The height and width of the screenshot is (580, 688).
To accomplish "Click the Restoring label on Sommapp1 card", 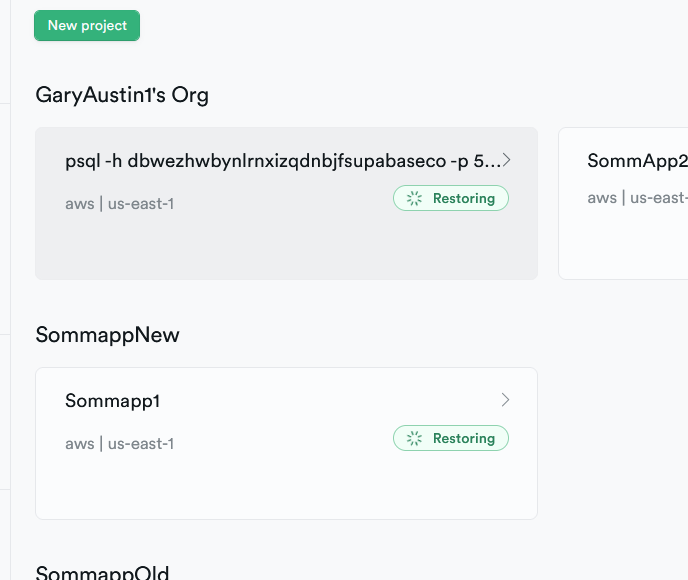I will pyautogui.click(x=463, y=438).
